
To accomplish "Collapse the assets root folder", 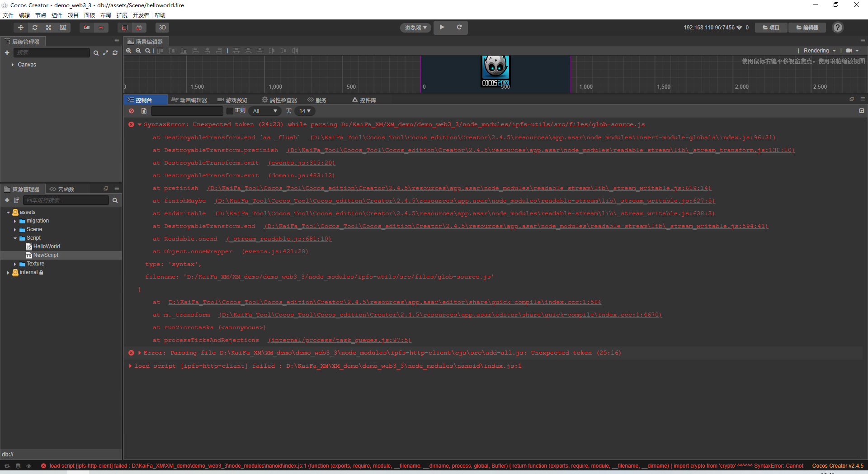I will pyautogui.click(x=8, y=212).
